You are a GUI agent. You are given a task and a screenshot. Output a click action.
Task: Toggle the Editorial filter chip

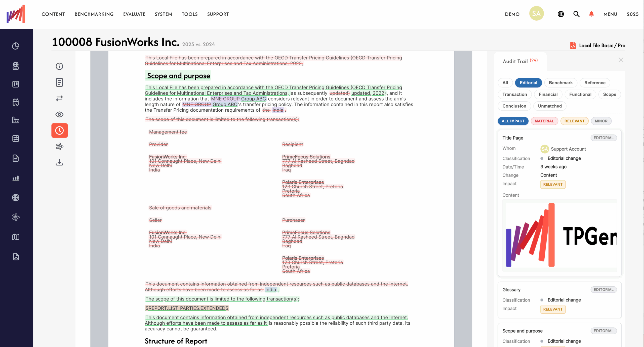[528, 83]
